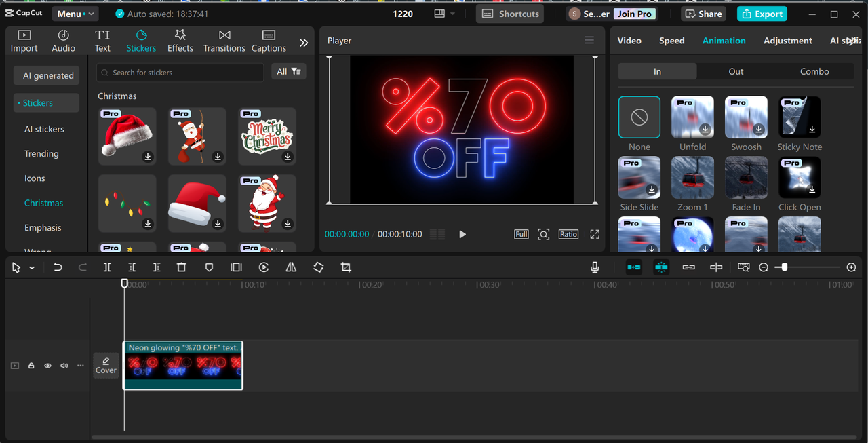Expand the selection tool dropdown arrow

coord(32,268)
